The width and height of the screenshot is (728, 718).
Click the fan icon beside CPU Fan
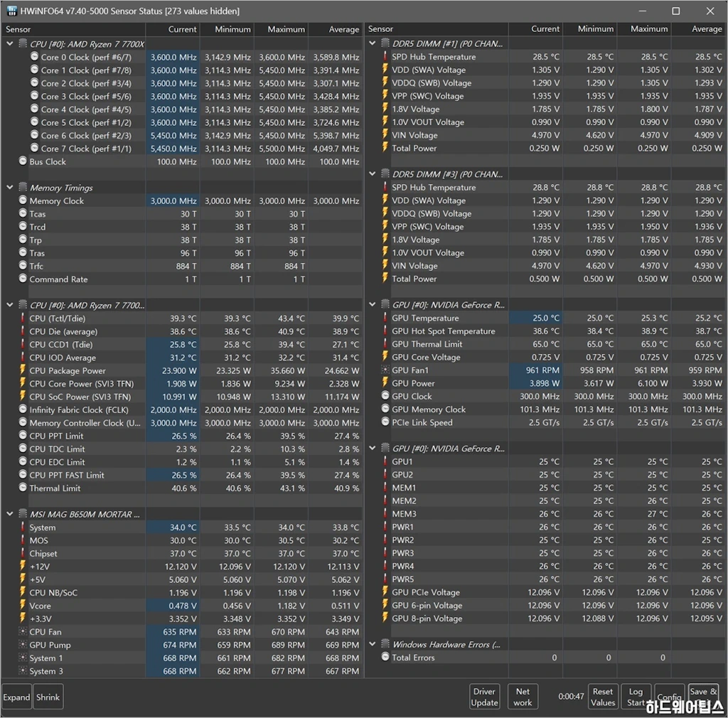pyautogui.click(x=22, y=632)
